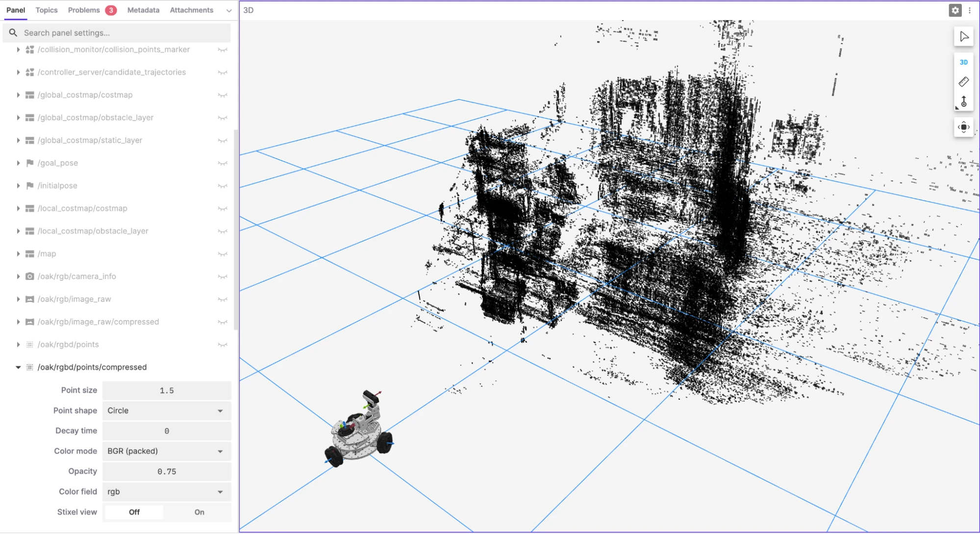
Task: Click grid icon for /global_costmap/static_layer
Action: point(30,140)
